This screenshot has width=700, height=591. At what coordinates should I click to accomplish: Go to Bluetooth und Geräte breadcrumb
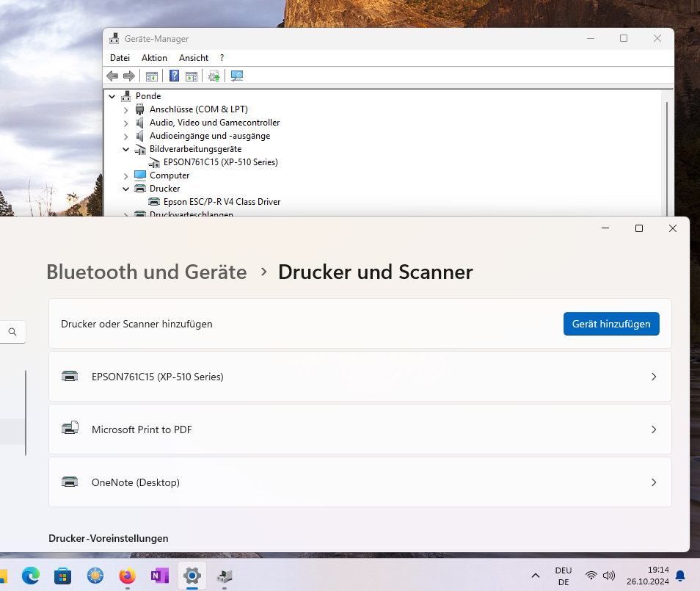pos(147,272)
